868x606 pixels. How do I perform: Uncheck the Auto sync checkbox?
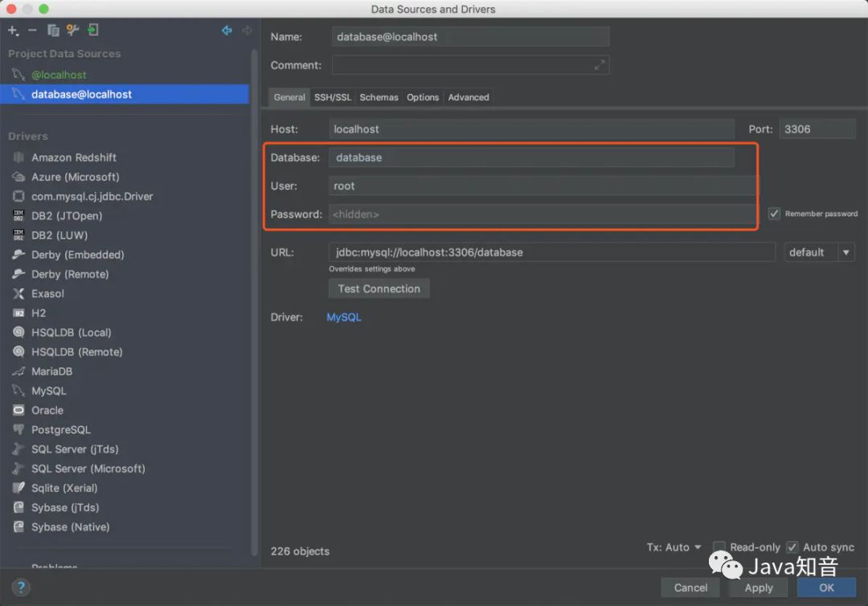pyautogui.click(x=792, y=547)
